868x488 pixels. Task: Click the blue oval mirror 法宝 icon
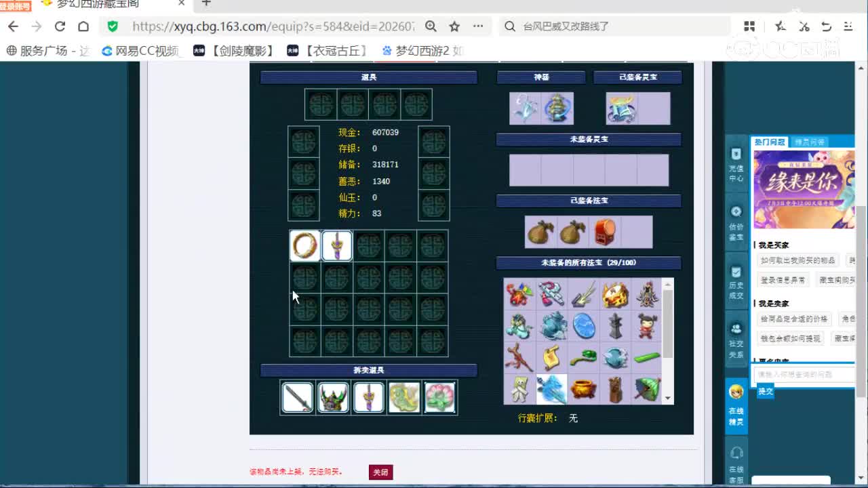click(x=584, y=327)
